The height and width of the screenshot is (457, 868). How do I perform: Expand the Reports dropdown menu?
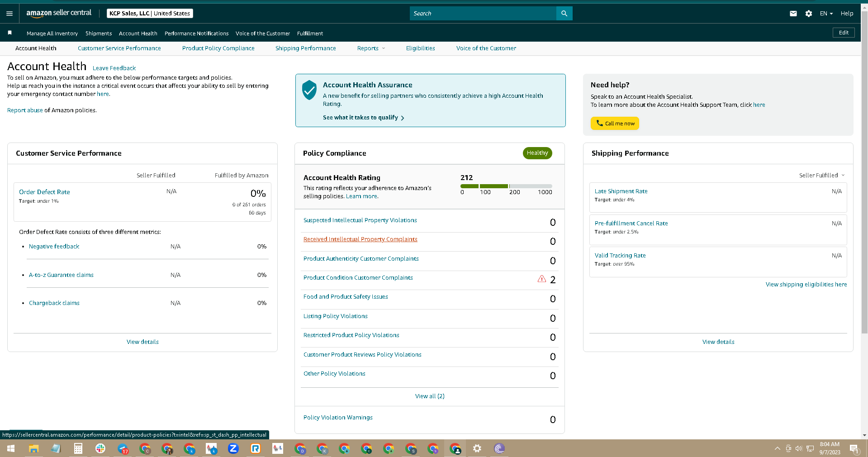371,48
